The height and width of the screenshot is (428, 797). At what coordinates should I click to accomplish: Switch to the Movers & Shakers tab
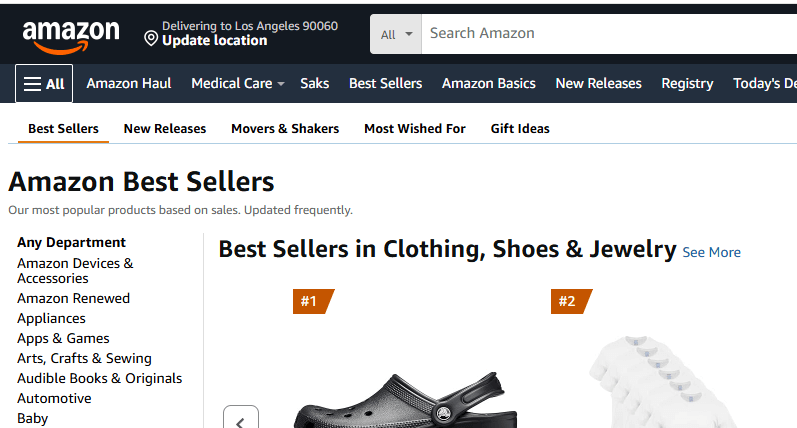coord(285,129)
